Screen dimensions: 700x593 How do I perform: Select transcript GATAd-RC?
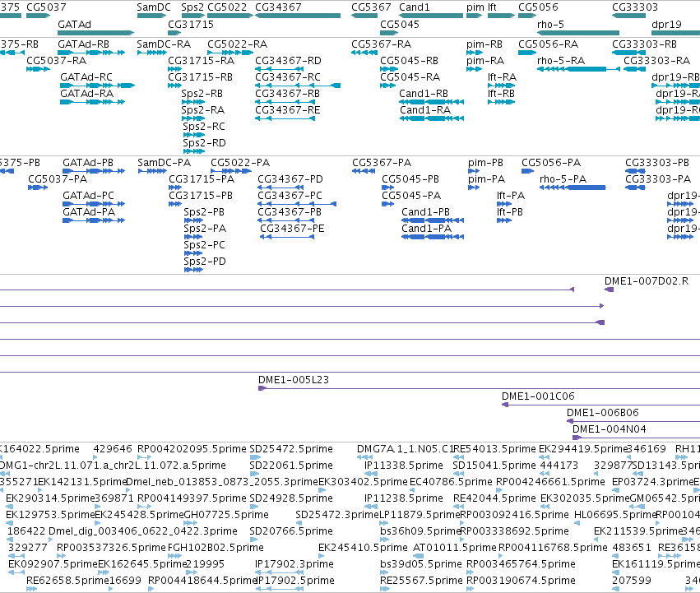97,86
